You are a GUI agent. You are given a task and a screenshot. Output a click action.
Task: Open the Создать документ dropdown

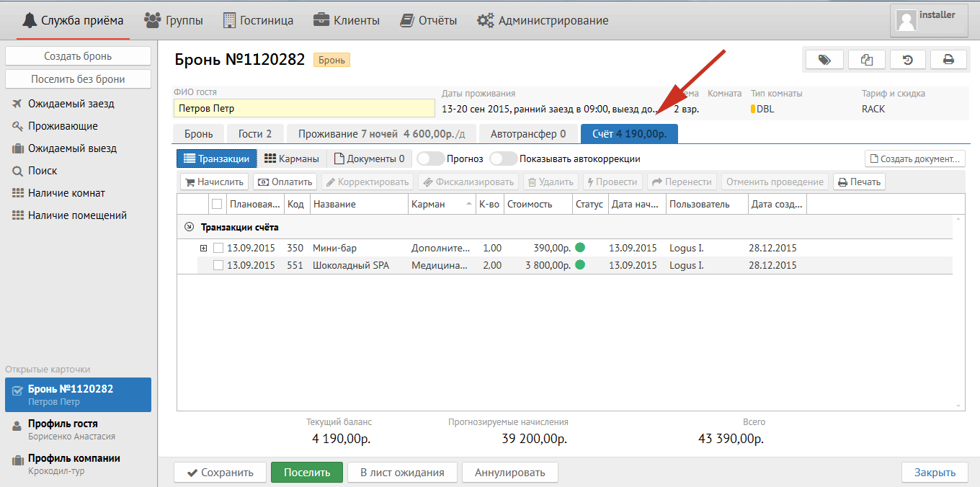coord(914,158)
